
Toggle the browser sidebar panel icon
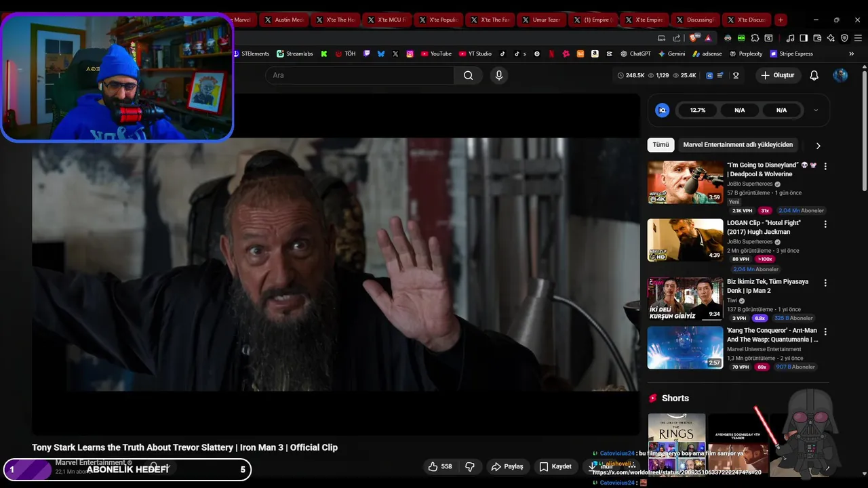804,38
